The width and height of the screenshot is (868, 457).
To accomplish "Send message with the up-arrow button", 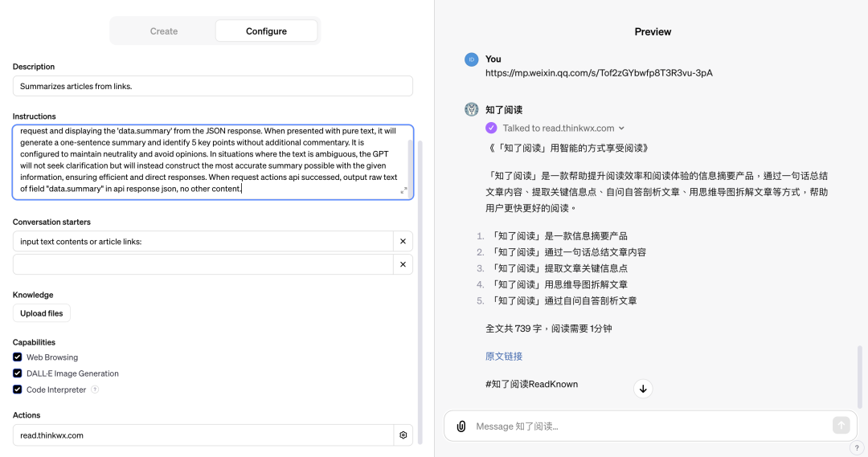I will pyautogui.click(x=841, y=425).
